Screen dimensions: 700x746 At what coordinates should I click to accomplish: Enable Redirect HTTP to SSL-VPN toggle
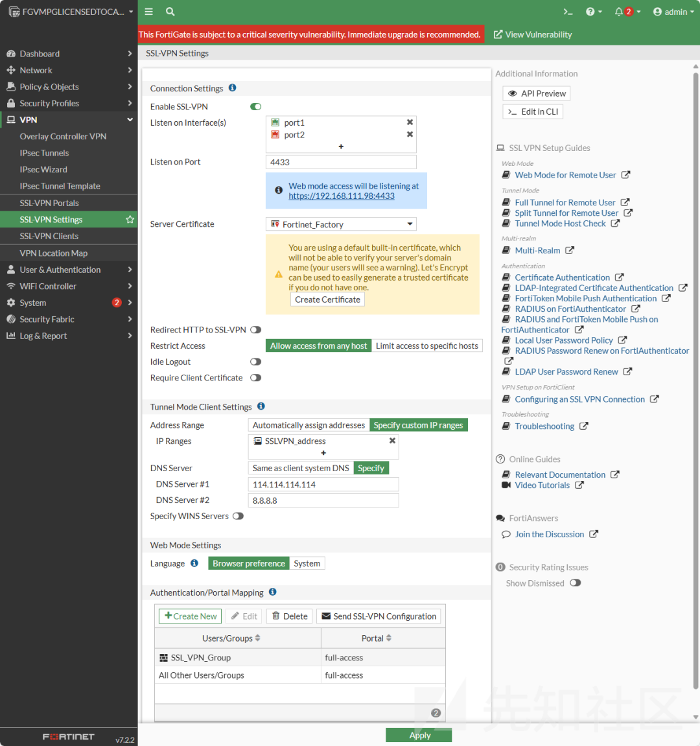(x=255, y=330)
